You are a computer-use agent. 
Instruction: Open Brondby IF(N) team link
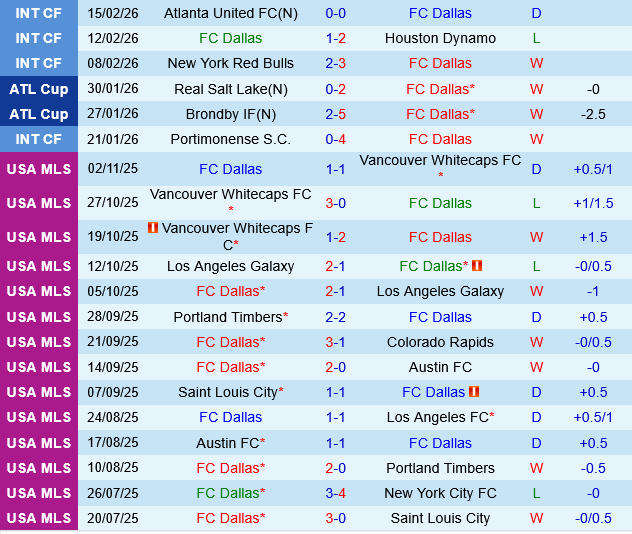[x=230, y=114]
